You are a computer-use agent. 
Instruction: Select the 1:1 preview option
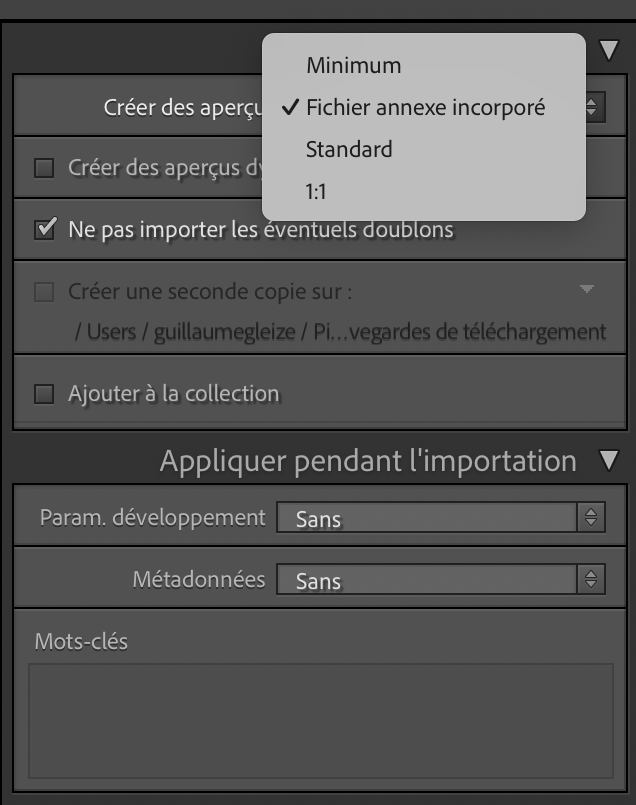click(316, 192)
